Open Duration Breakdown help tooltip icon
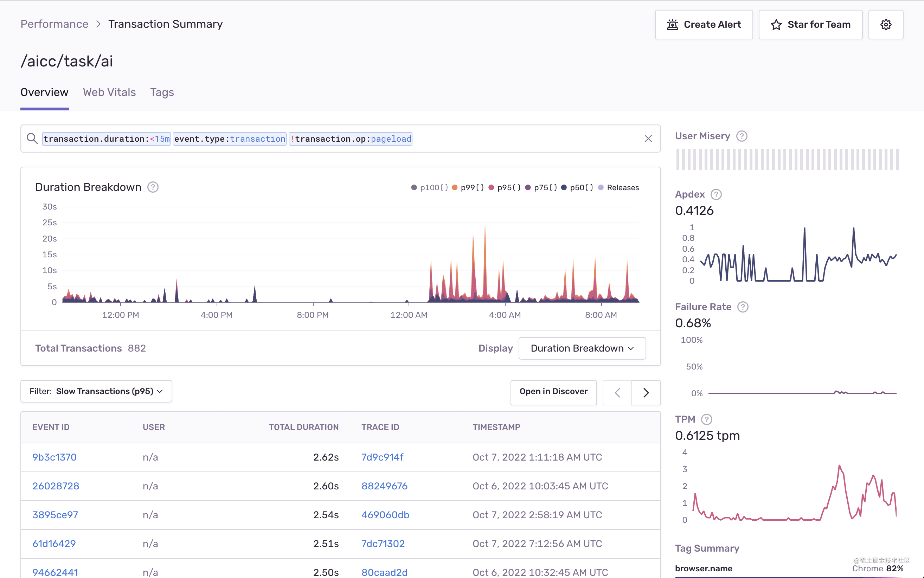The height and width of the screenshot is (578, 924). [153, 187]
